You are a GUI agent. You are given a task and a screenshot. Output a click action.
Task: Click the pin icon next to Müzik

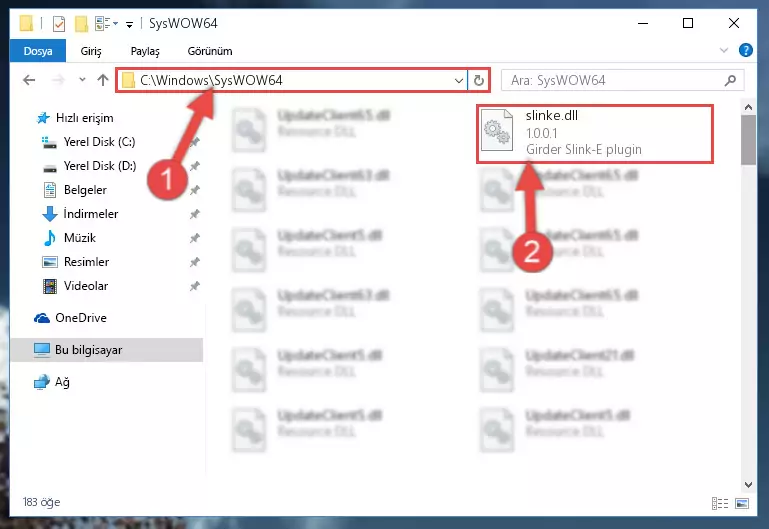click(x=195, y=238)
